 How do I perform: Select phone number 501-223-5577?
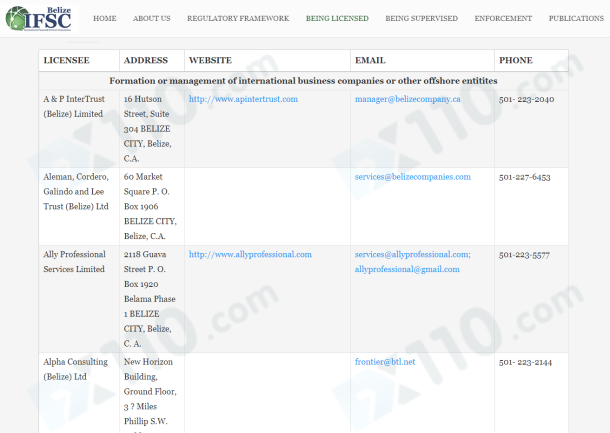click(x=524, y=255)
